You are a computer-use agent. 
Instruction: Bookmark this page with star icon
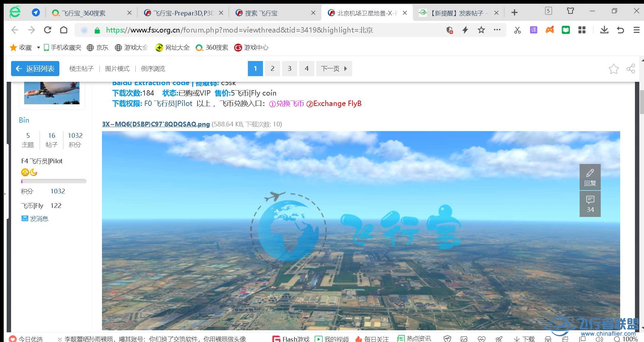[481, 30]
